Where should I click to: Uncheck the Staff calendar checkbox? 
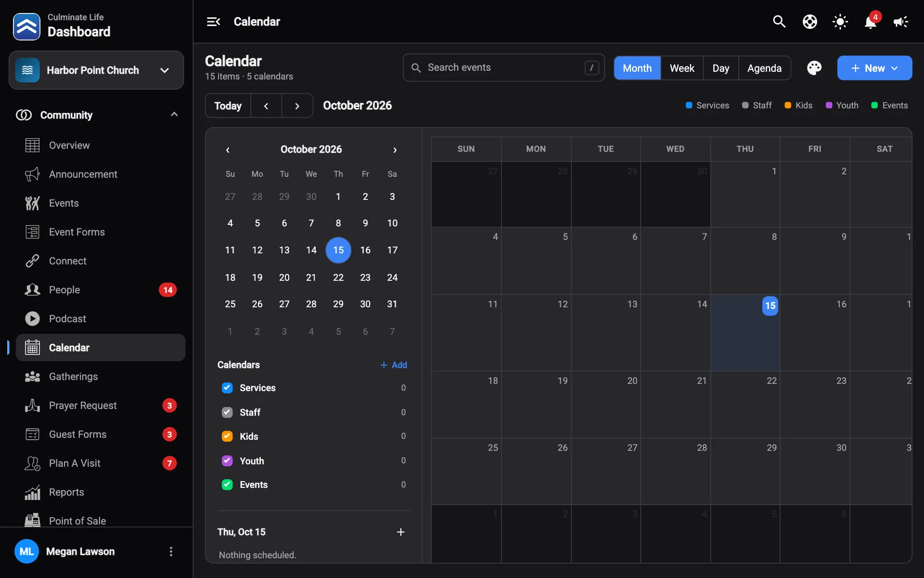coord(227,412)
